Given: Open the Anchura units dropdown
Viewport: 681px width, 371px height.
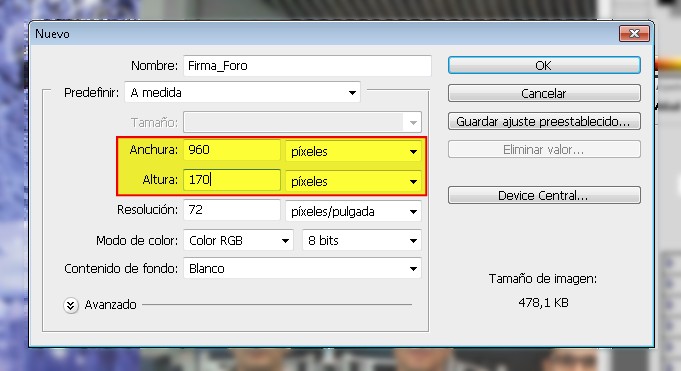Looking at the screenshot, I should (353, 151).
